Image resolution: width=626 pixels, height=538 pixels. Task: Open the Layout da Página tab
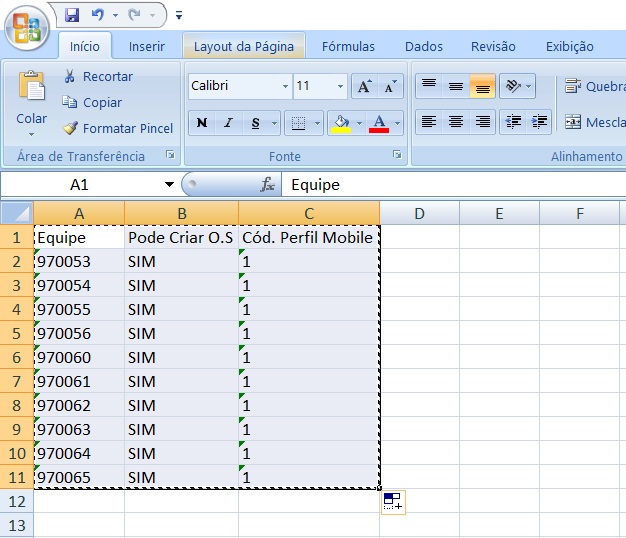tap(244, 46)
